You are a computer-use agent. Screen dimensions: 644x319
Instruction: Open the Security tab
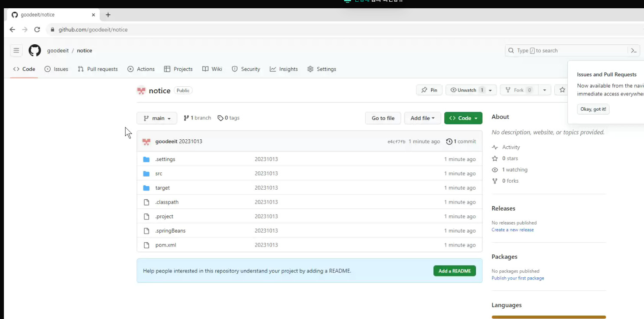click(246, 69)
